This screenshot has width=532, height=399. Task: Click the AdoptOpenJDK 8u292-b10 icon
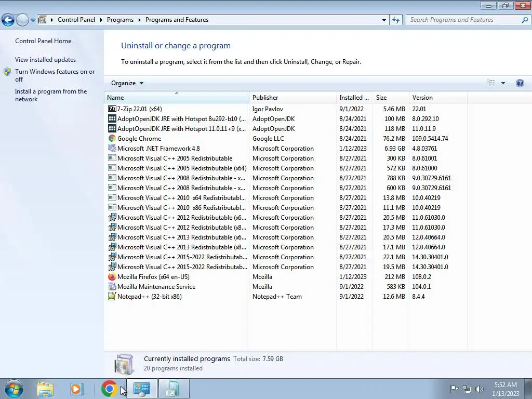[x=112, y=119]
